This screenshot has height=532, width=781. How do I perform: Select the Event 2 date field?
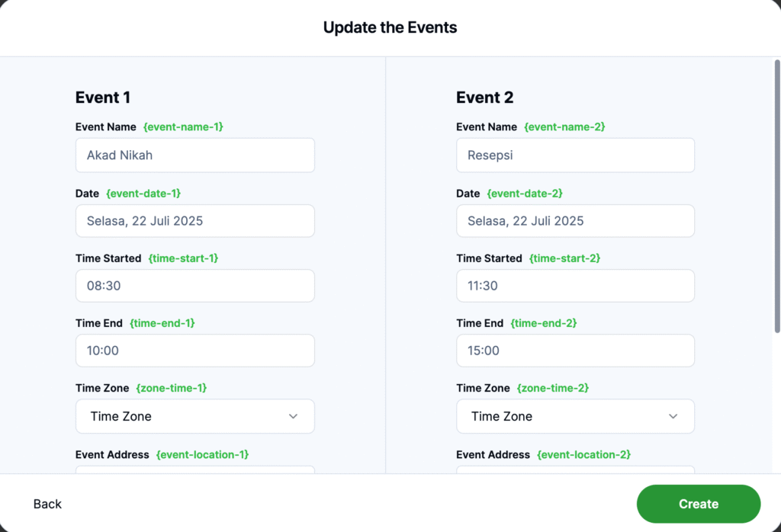(575, 221)
